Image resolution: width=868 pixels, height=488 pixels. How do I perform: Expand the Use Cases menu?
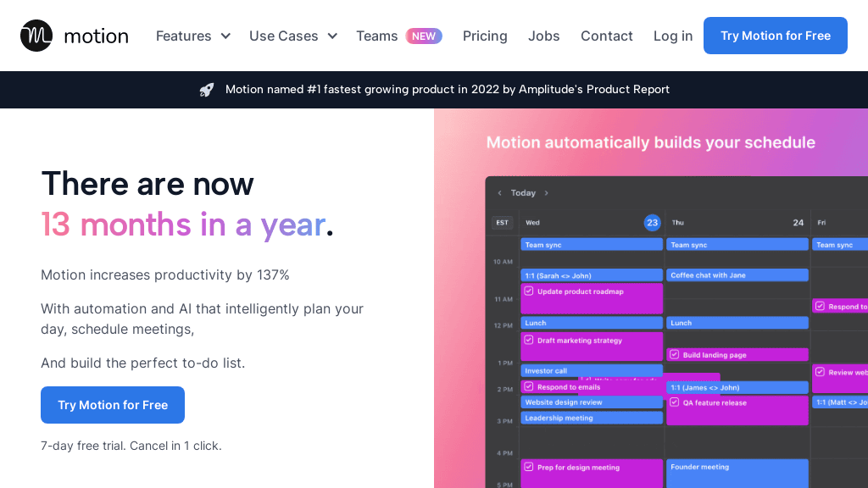[x=292, y=36]
